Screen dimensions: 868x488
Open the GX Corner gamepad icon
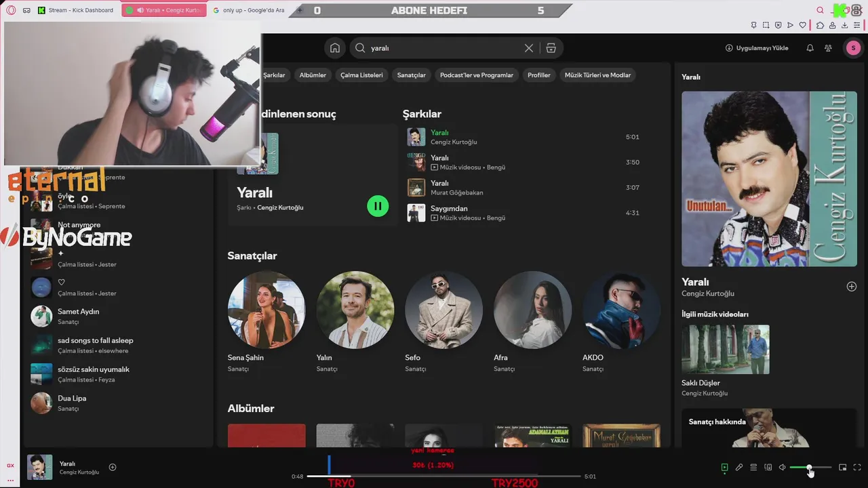click(26, 10)
